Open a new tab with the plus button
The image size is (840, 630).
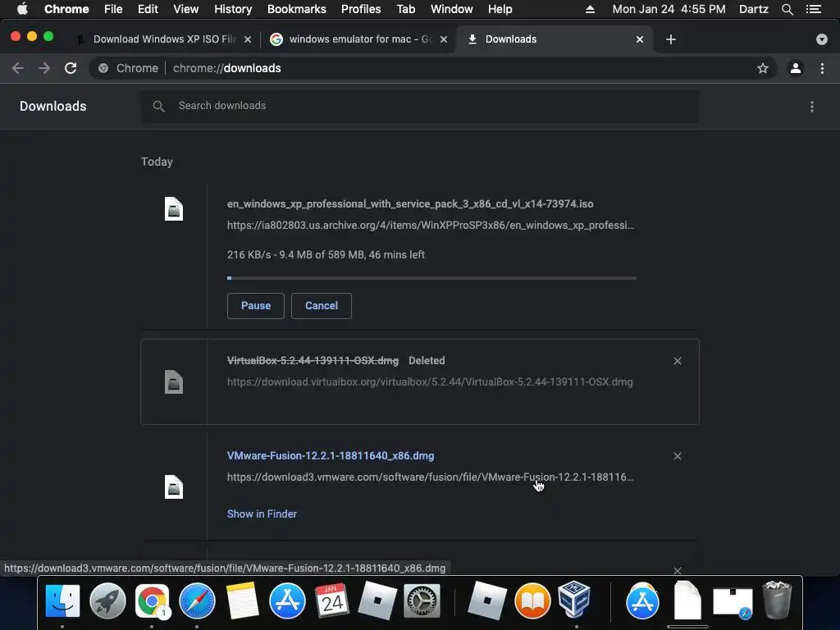(671, 39)
